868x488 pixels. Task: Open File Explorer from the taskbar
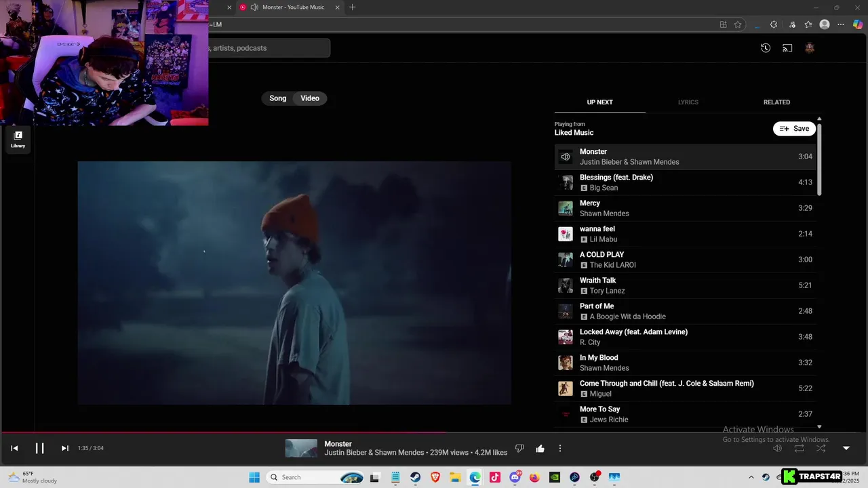coord(454,477)
